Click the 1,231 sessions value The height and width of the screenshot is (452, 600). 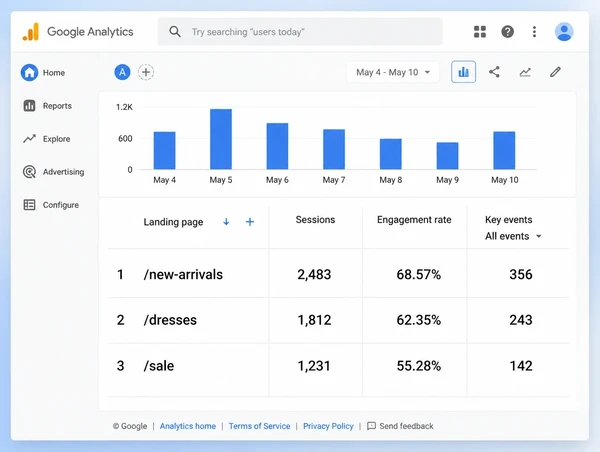click(x=314, y=366)
